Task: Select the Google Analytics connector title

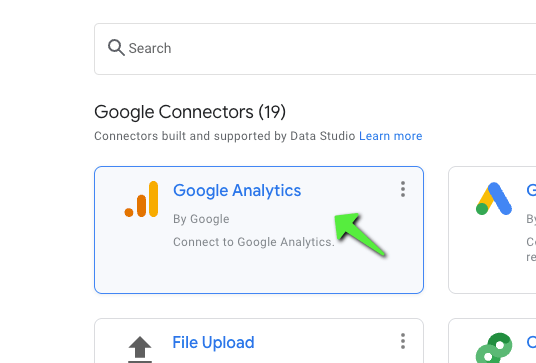Action: coord(237,190)
